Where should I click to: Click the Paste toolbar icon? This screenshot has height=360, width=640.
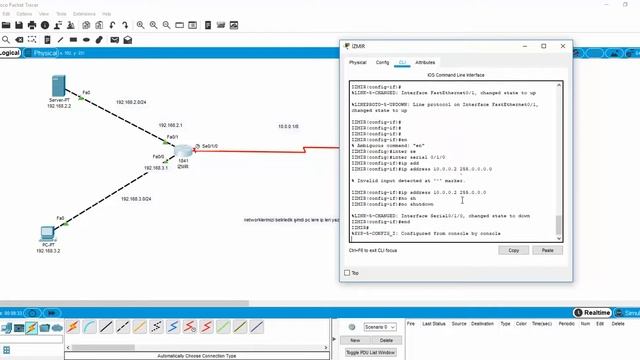click(99, 25)
